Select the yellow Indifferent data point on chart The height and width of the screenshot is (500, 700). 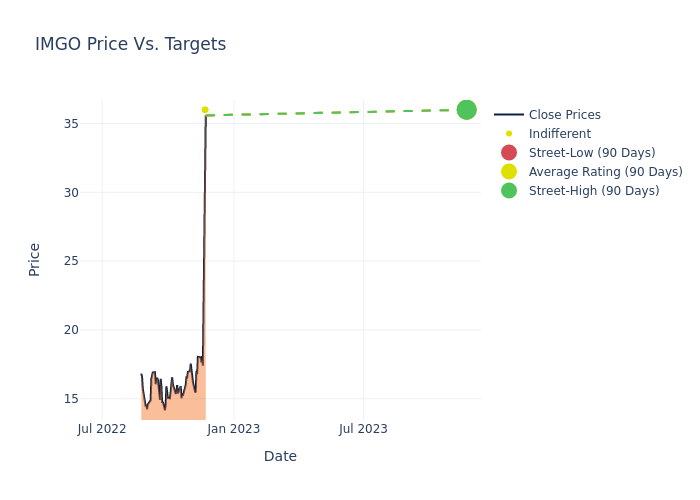click(x=205, y=110)
